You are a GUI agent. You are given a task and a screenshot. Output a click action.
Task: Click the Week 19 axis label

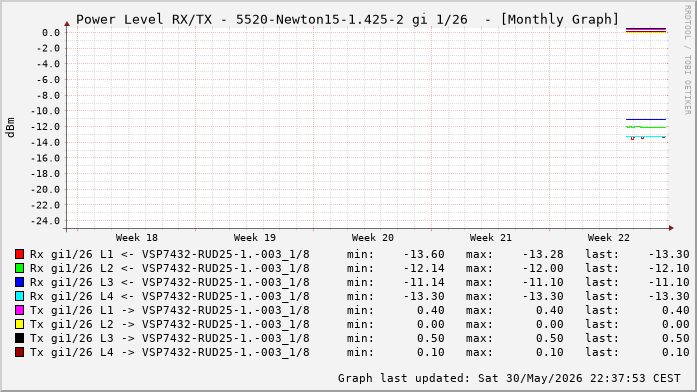[255, 238]
